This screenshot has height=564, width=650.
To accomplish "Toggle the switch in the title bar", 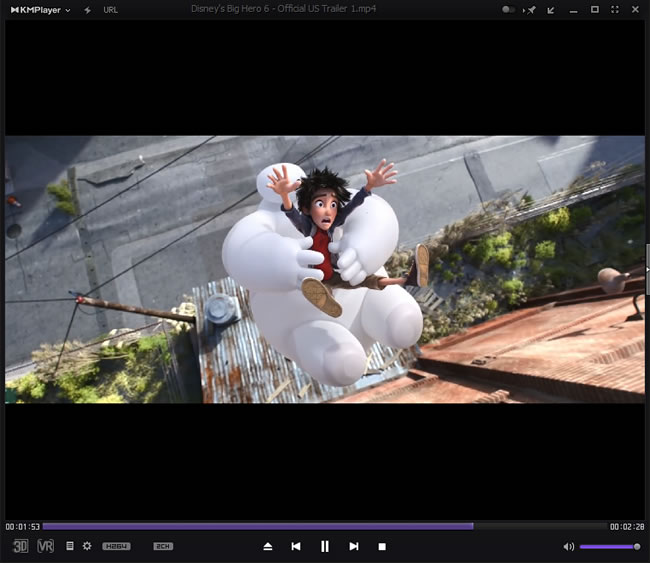I will tap(509, 9).
